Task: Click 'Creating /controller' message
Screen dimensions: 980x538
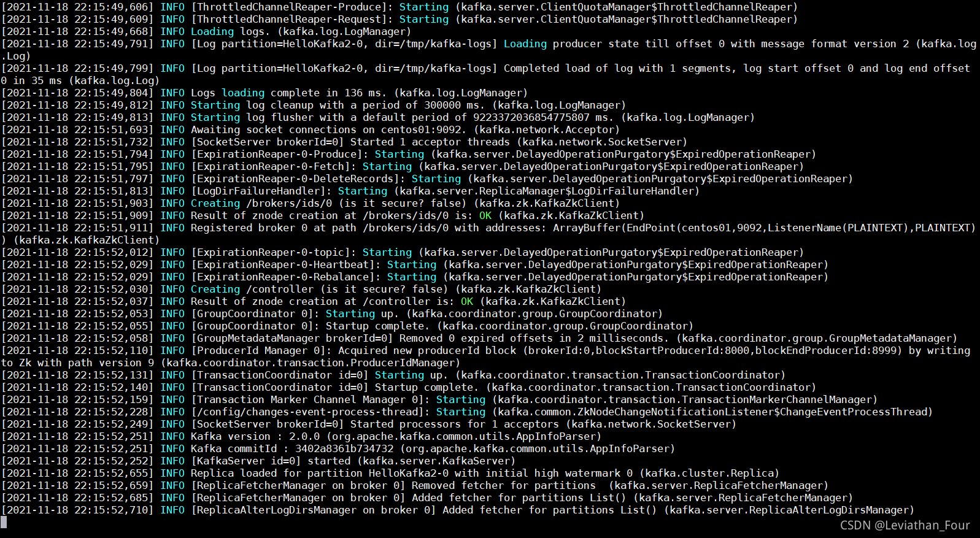Action: click(x=252, y=290)
